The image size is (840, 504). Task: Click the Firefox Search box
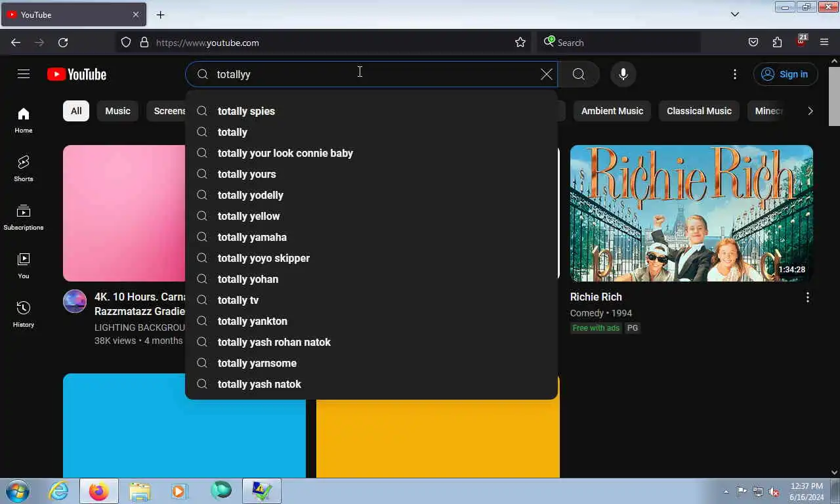619,43
